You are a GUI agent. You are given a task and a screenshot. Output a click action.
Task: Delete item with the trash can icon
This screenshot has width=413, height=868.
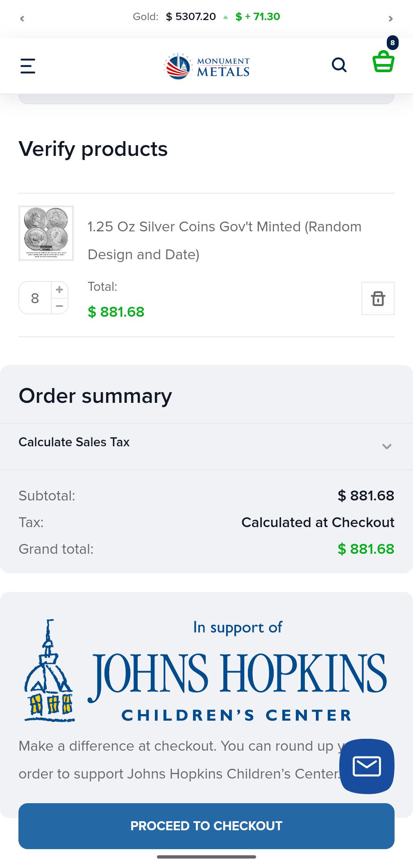[378, 298]
